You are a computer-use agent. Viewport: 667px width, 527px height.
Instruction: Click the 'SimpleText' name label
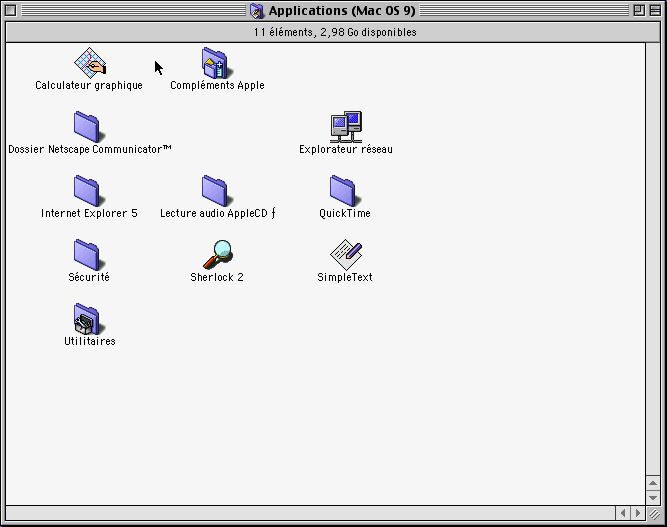pos(345,277)
